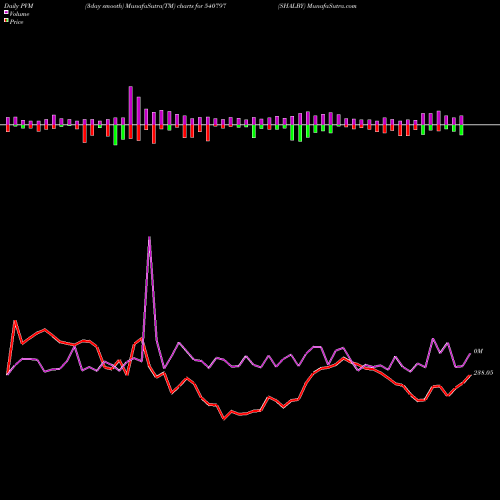Click the SHALBY MunafaSutra.com label
Screen dimensions: 500x500
317,6
